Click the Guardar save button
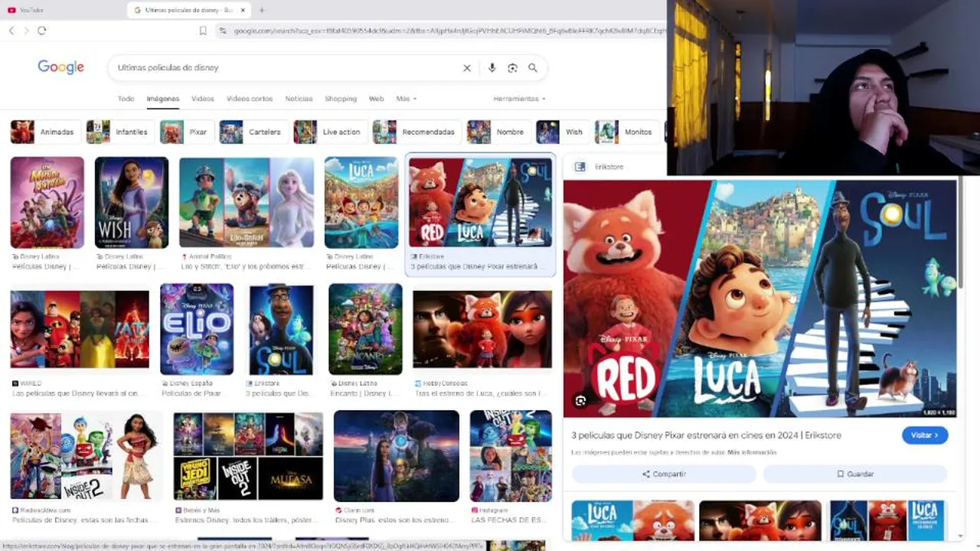This screenshot has height=551, width=980. [855, 474]
